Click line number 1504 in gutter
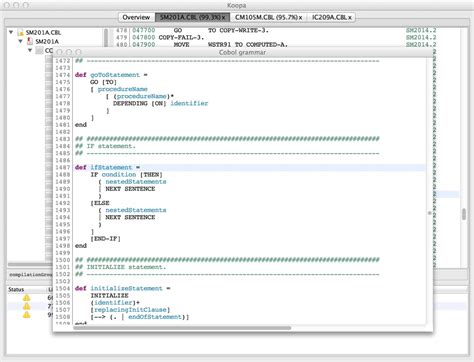 click(63, 288)
